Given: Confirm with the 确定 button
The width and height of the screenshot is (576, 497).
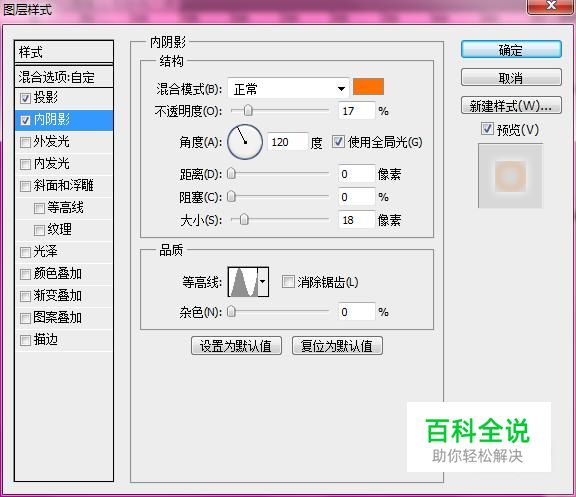Looking at the screenshot, I should point(511,50).
